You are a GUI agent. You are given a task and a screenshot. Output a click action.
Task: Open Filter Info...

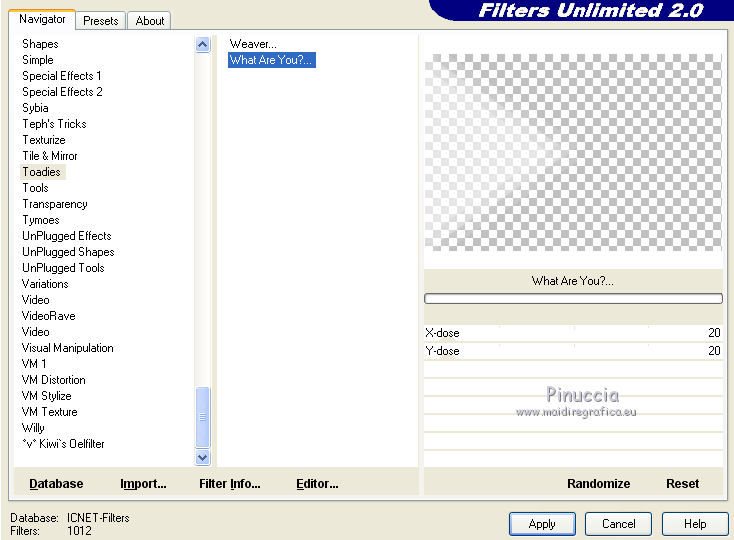230,483
